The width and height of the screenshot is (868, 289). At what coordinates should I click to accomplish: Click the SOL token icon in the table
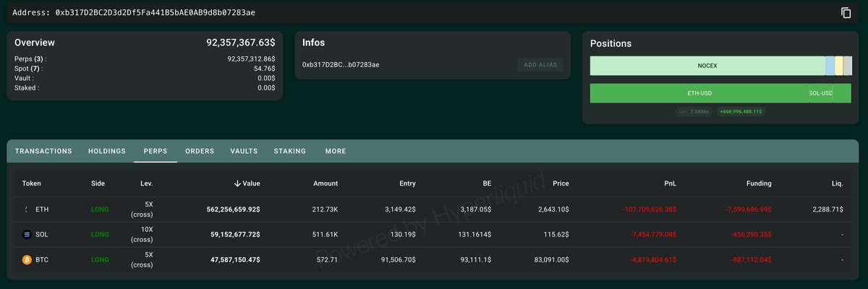point(27,235)
